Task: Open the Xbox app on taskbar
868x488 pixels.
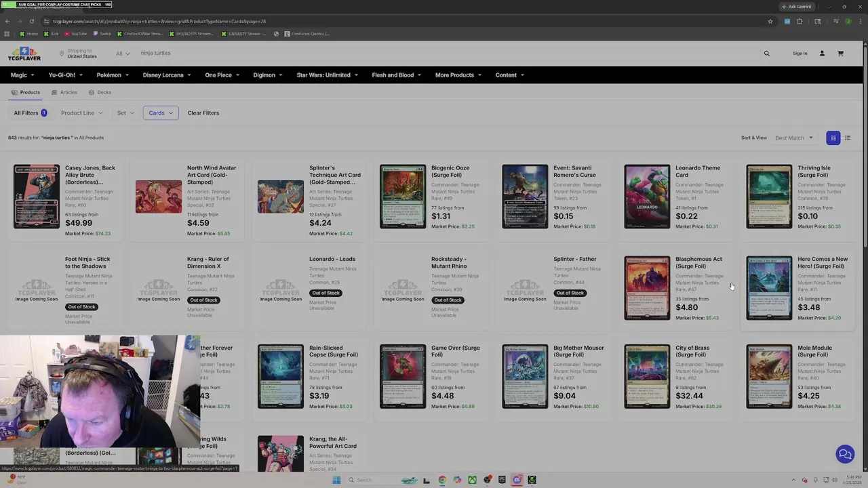Action: coord(472,480)
